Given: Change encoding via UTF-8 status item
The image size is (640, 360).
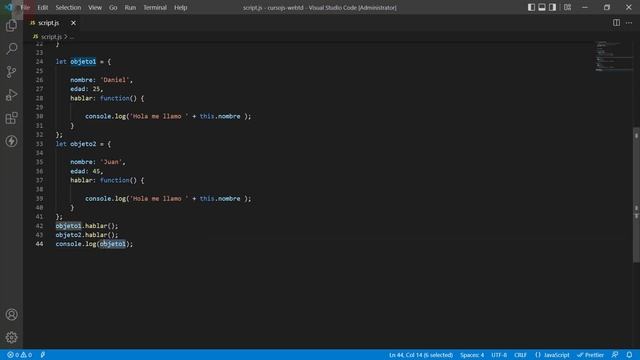Looking at the screenshot, I should [499, 355].
